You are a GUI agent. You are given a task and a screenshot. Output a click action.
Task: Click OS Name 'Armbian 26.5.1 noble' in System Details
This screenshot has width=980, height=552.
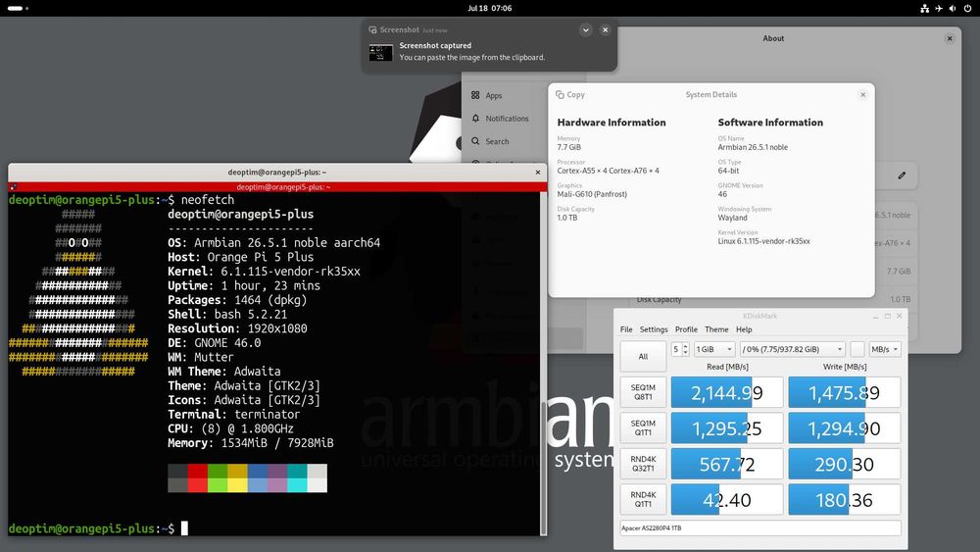pos(753,147)
